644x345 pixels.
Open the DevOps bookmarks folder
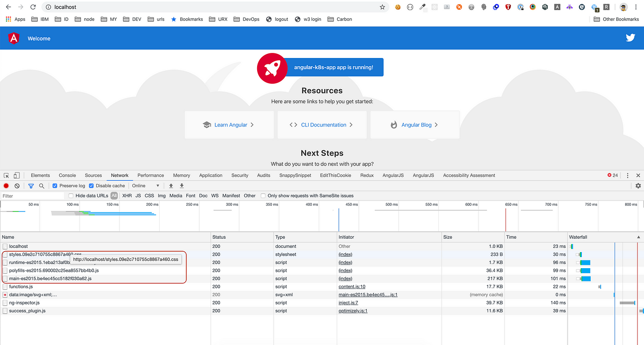[247, 19]
